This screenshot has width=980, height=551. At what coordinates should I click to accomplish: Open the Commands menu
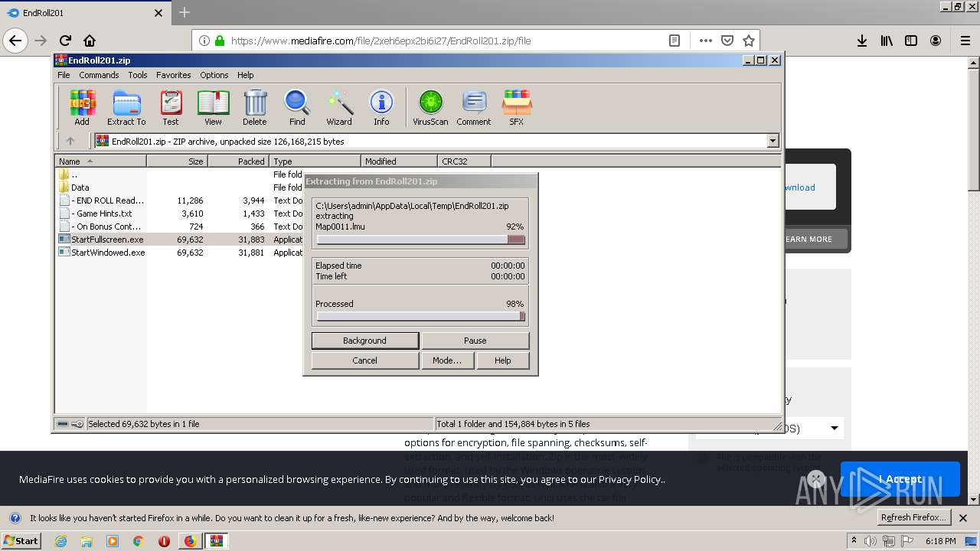(x=99, y=75)
